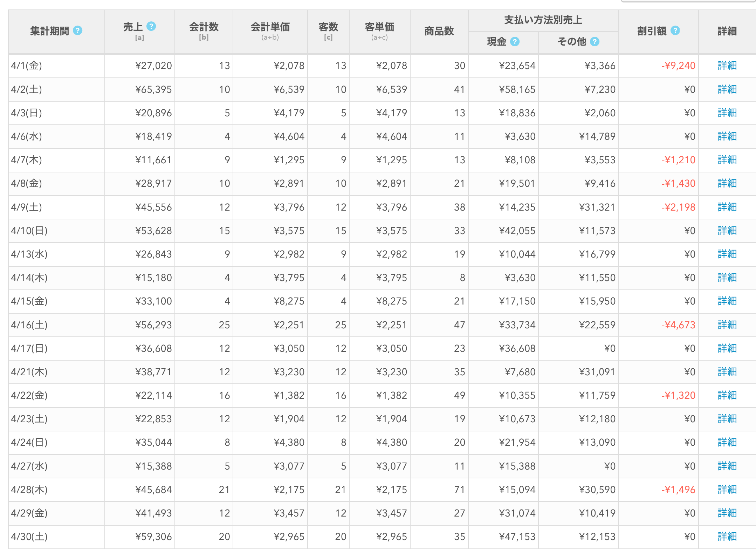Click other-payment value ¥31,321
The image size is (756, 560).
point(597,207)
